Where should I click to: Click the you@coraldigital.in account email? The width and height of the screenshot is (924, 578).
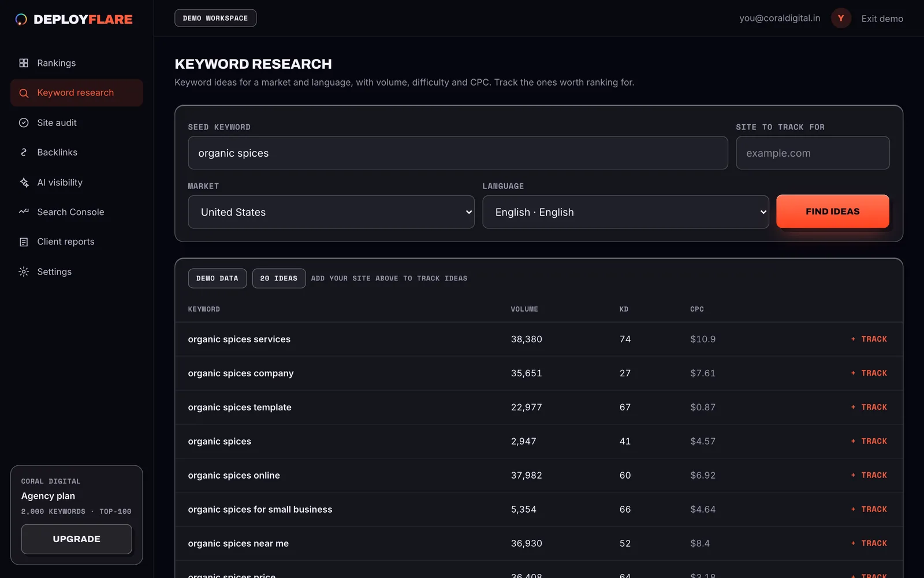pos(780,18)
